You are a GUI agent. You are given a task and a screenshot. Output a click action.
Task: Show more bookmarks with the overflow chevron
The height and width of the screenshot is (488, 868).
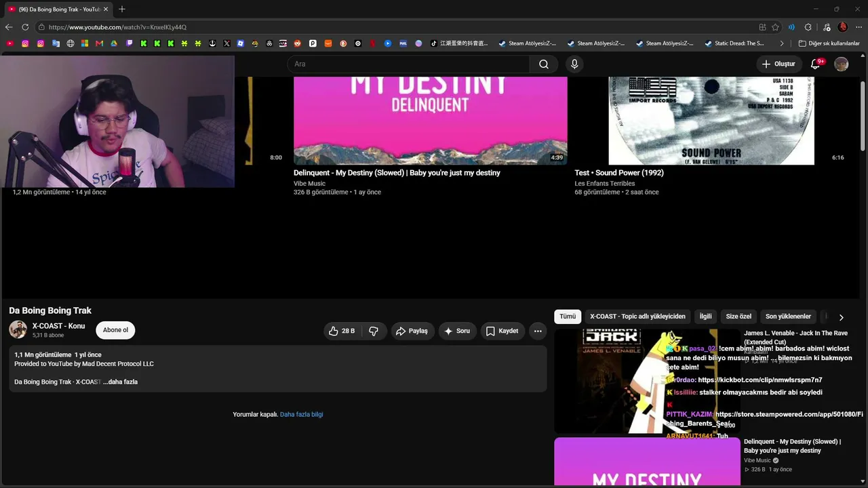point(782,43)
